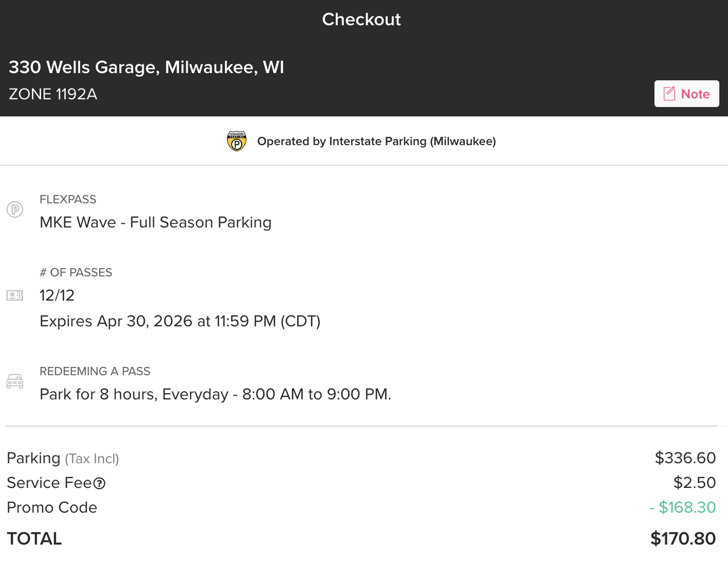Click the green promo discount amount
Viewport: 728px width, 561px height.
(682, 507)
